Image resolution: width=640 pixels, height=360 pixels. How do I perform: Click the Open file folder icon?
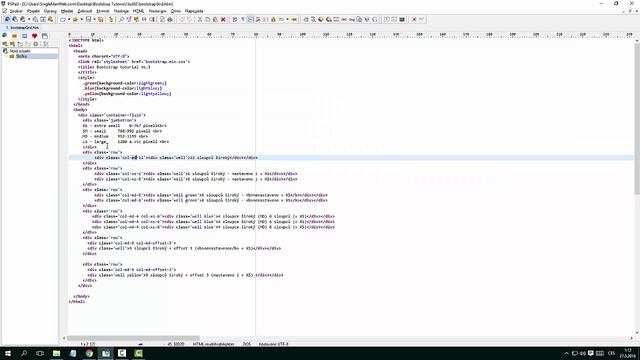pos(76,19)
